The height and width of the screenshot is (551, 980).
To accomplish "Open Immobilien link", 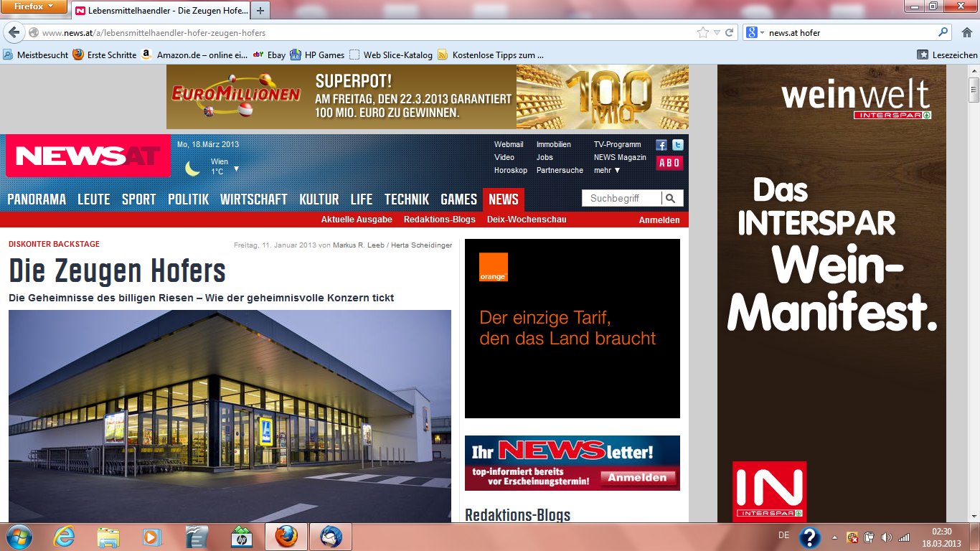I will coord(554,144).
